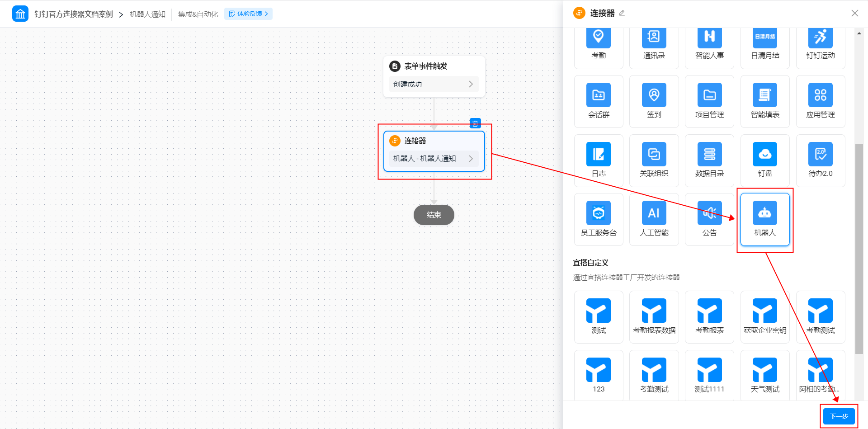The image size is (868, 429).
Task: Choose the 公告 connector
Action: pos(709,220)
